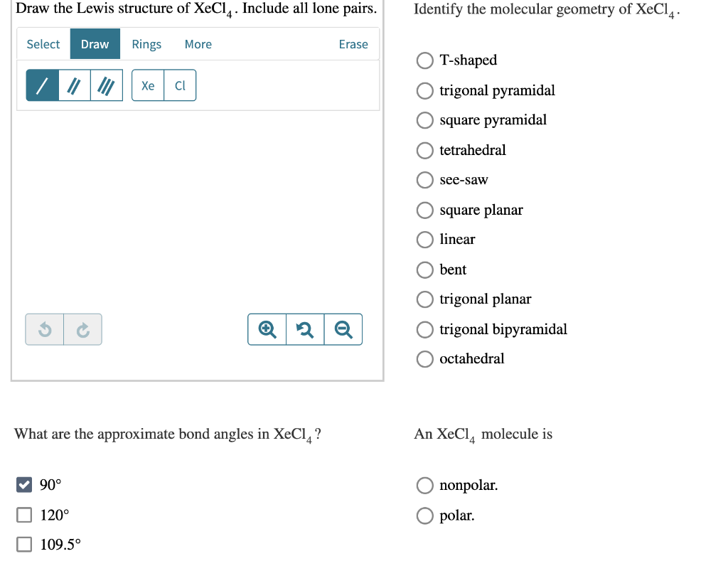The width and height of the screenshot is (728, 566).
Task: Select the see-saw geometry option
Action: [x=424, y=180]
